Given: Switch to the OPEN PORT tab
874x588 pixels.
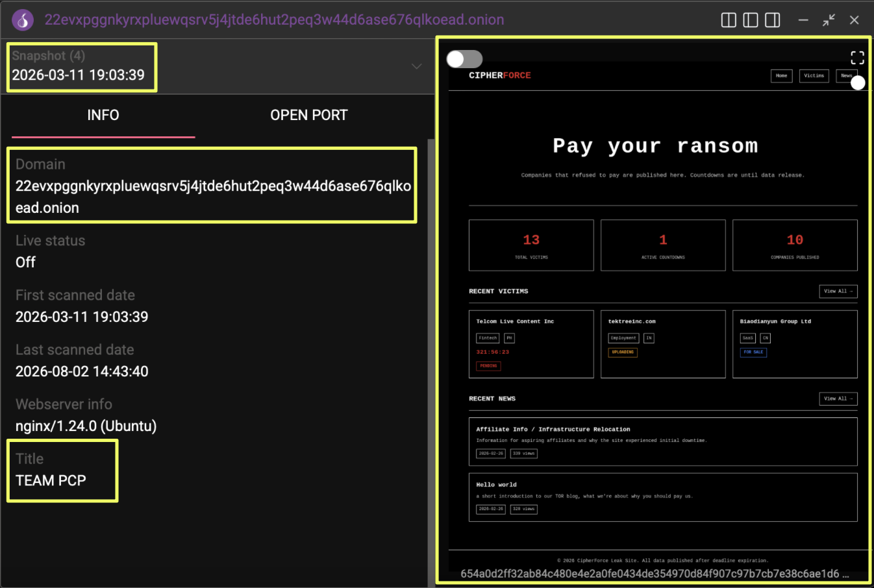Looking at the screenshot, I should (309, 115).
